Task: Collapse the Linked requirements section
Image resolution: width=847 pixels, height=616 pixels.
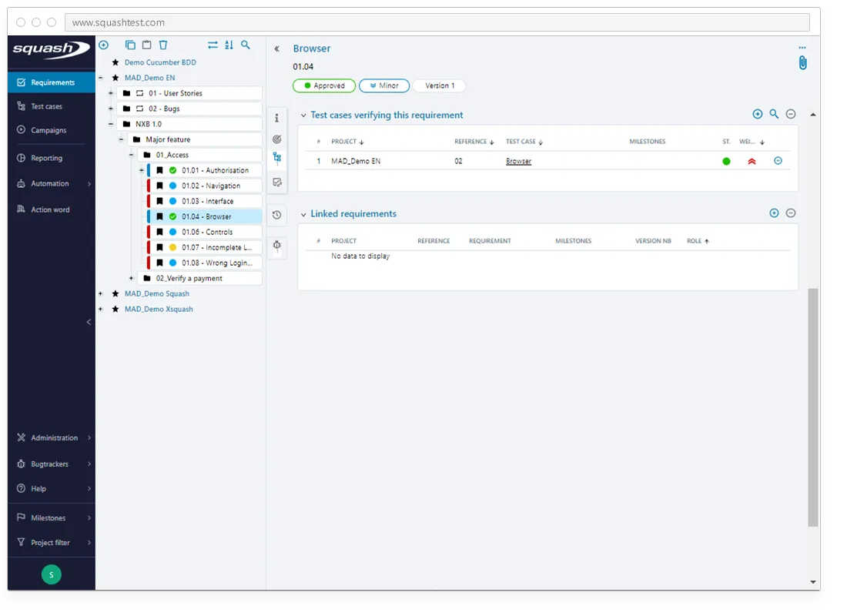Action: pyautogui.click(x=303, y=215)
